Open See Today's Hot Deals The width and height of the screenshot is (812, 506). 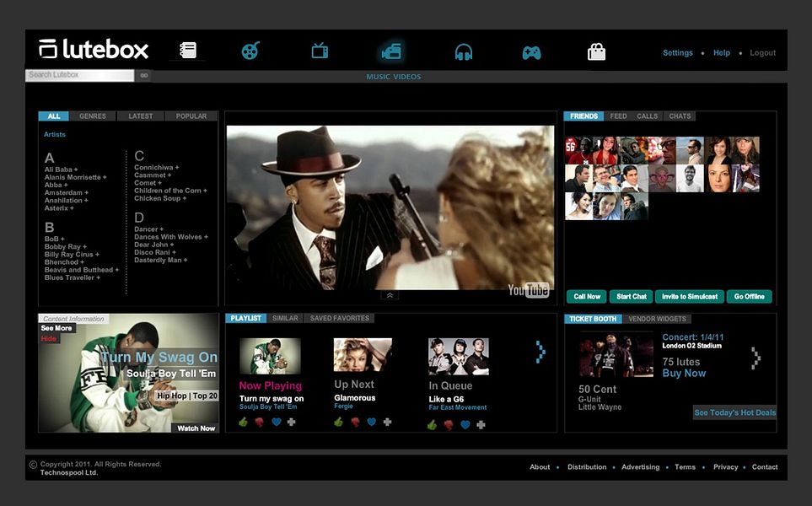click(734, 412)
